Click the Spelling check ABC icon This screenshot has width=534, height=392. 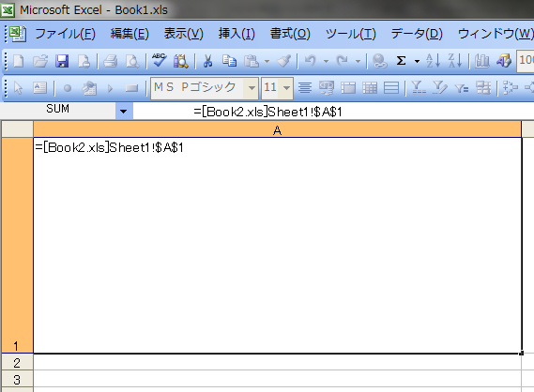click(159, 61)
